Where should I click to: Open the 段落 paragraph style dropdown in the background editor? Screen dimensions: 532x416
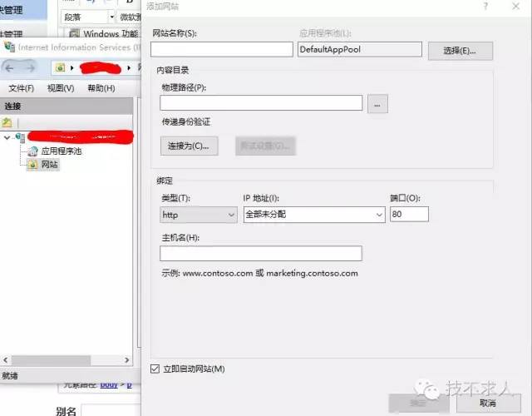(x=111, y=17)
